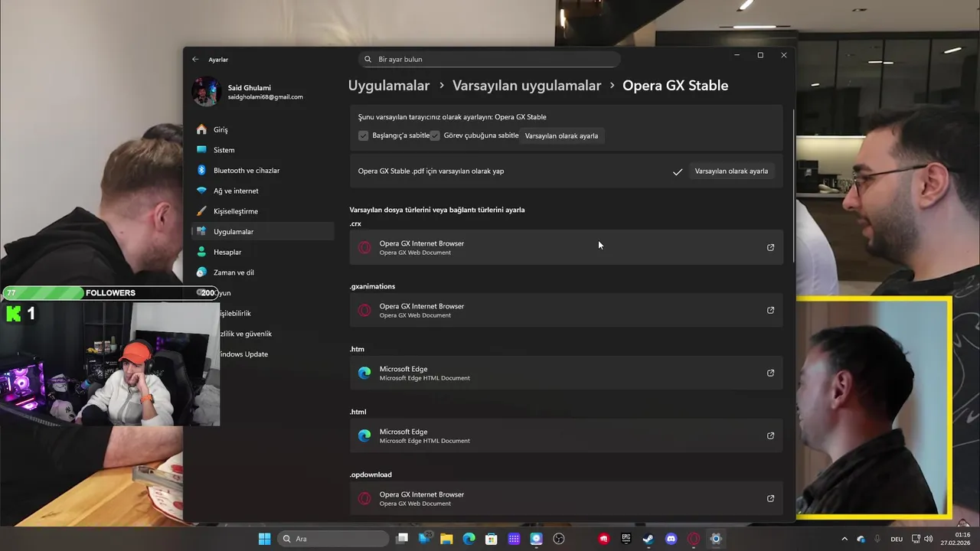Click the Settings gear taskbar icon
Image resolution: width=980 pixels, height=551 pixels.
click(716, 539)
